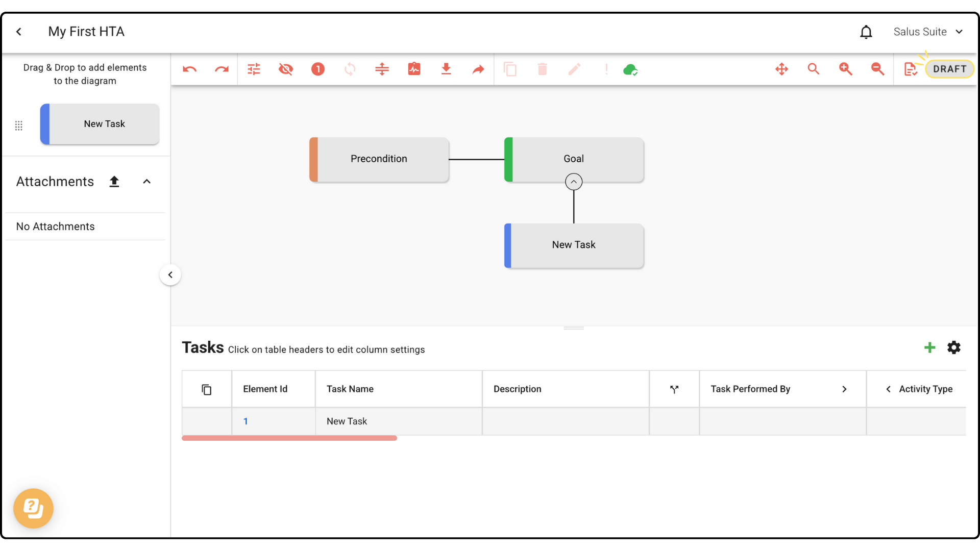Click the green plus add task button
Screen dimensions: 980x551
[x=929, y=348]
